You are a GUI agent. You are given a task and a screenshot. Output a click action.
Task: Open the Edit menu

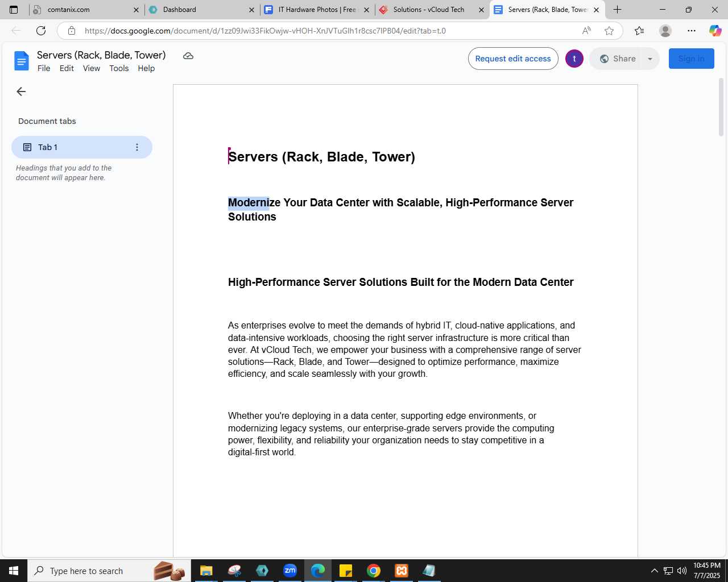pos(67,68)
